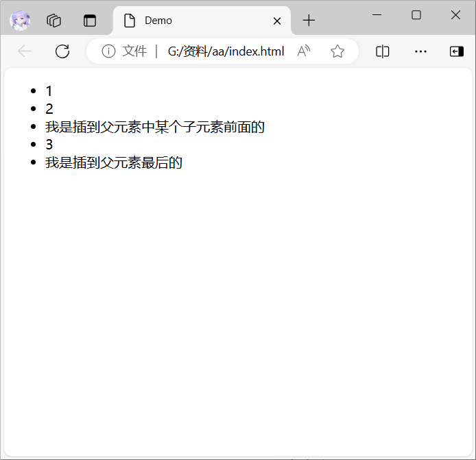Screen dimensions: 476x460
Task: Close the browser window
Action: (455, 15)
